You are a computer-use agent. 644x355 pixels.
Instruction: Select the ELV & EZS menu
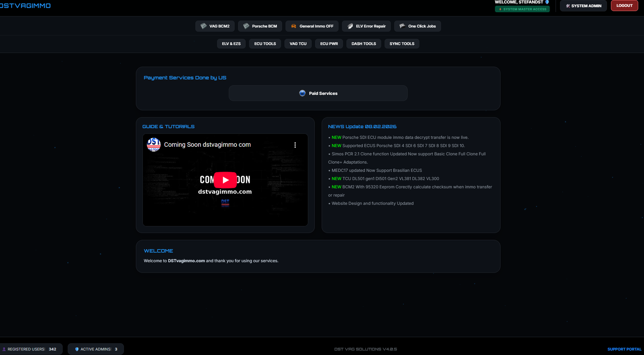[x=231, y=44]
